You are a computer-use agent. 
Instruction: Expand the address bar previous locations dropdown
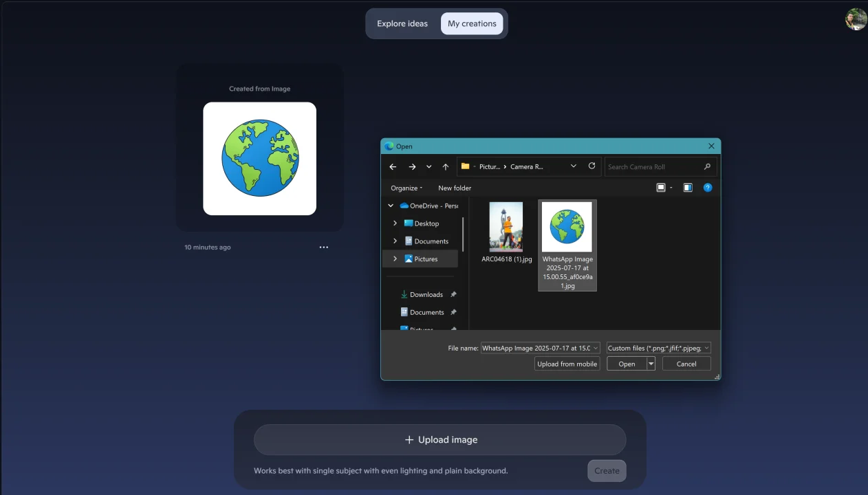tap(574, 166)
